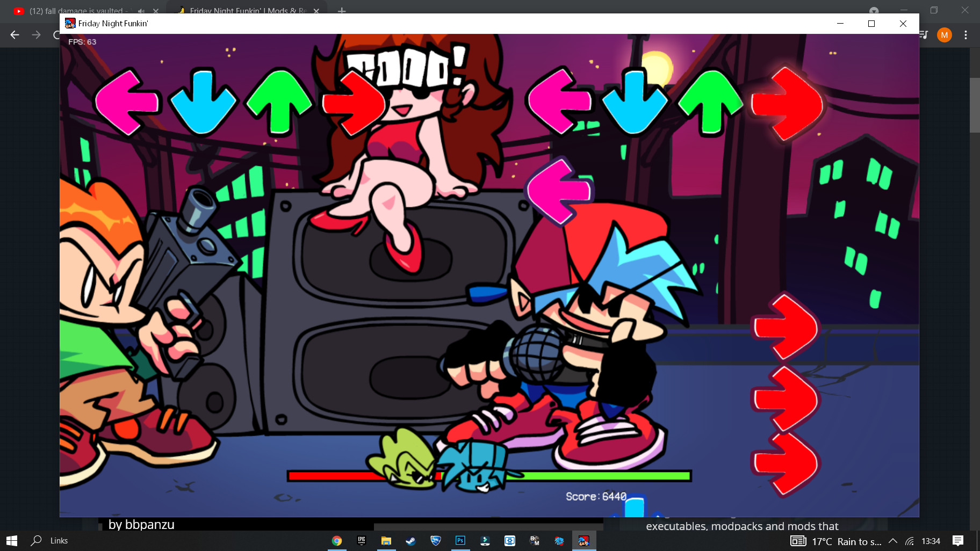Open Steam from the taskbar
980x551 pixels.
pyautogui.click(x=410, y=541)
